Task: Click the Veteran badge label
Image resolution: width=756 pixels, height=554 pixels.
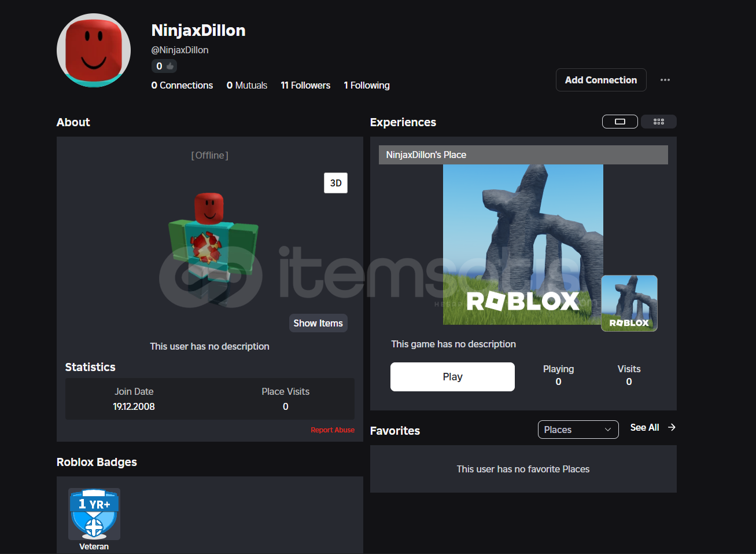Action: [94, 546]
